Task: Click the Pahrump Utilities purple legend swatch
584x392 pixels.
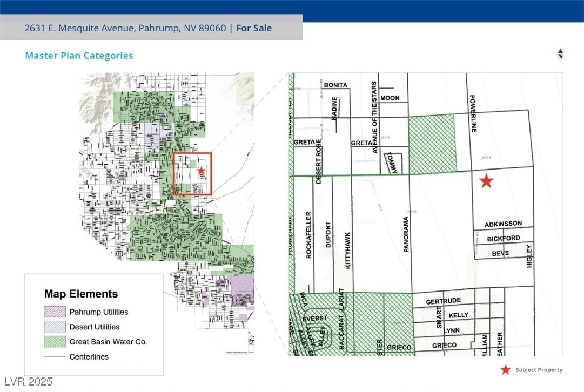Action: (55, 312)
